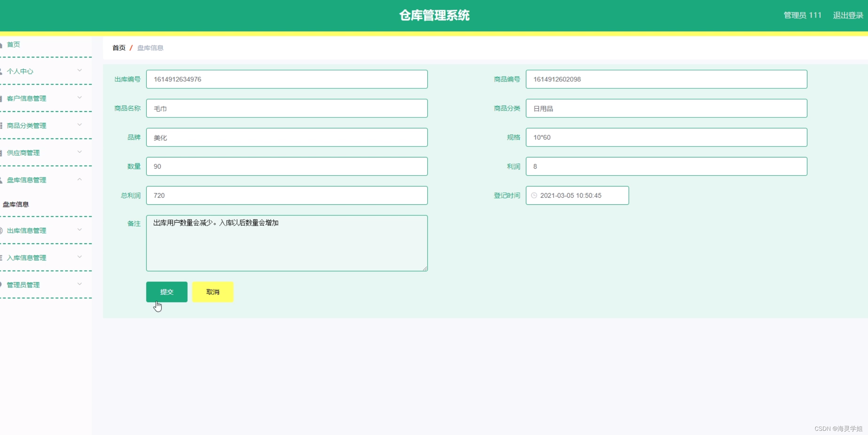Grab the 备注 textarea resize handle
The height and width of the screenshot is (435, 868).
(x=425, y=269)
